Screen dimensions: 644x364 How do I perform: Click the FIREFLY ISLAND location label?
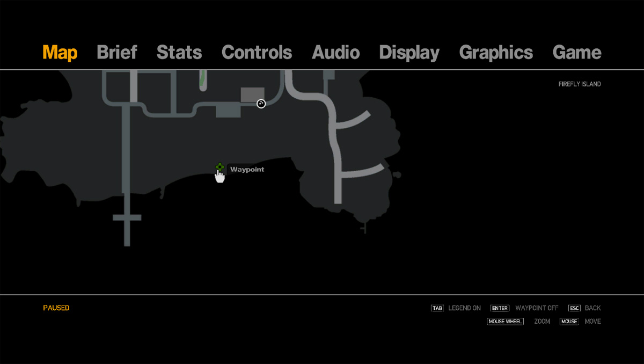580,84
